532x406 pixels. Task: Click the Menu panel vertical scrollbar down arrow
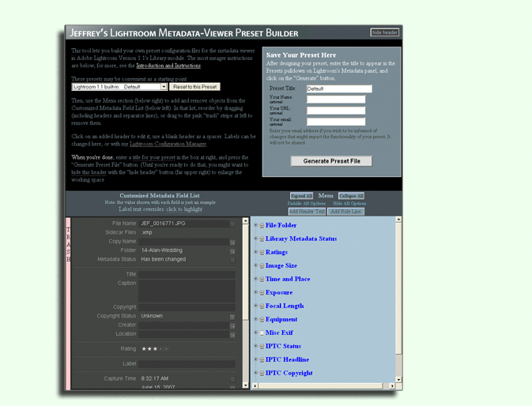pyautogui.click(x=398, y=380)
